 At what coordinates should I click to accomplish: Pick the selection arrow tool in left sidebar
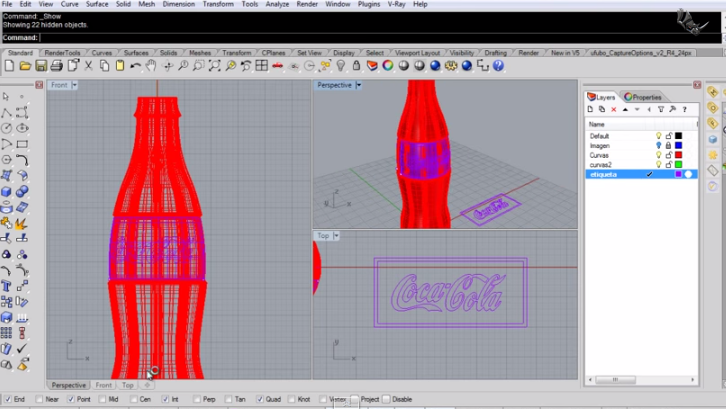coord(6,96)
